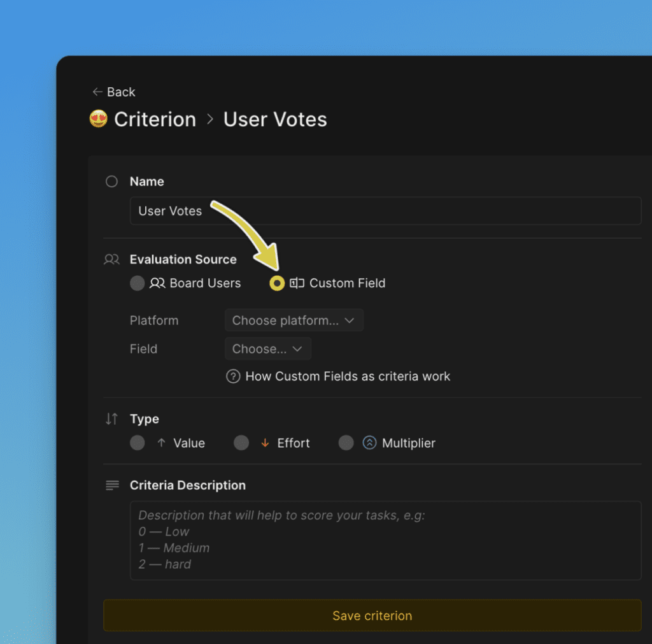Viewport: 652px width, 644px height.
Task: Click the Effort down-arrow icon
Action: [x=265, y=443]
